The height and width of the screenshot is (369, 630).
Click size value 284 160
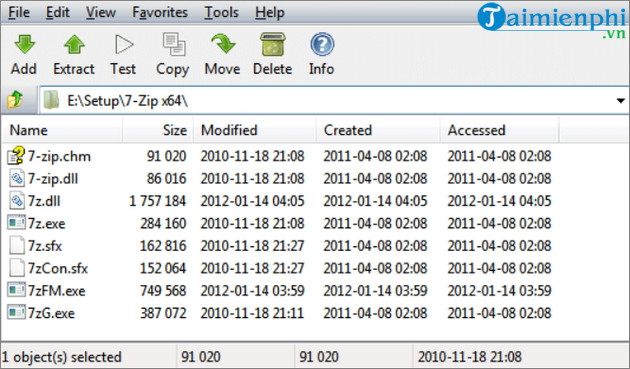(163, 223)
